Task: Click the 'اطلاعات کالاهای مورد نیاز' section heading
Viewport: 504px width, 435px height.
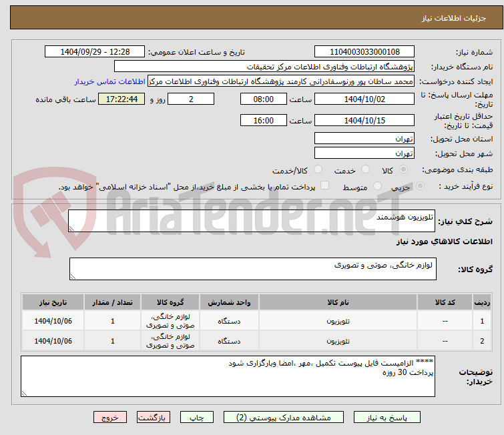Action: point(444,242)
